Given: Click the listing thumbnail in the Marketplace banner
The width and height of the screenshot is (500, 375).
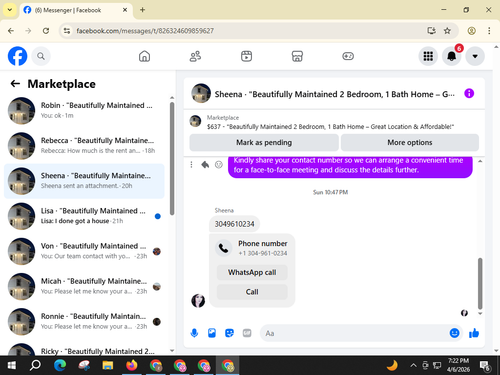Looking at the screenshot, I should [195, 121].
